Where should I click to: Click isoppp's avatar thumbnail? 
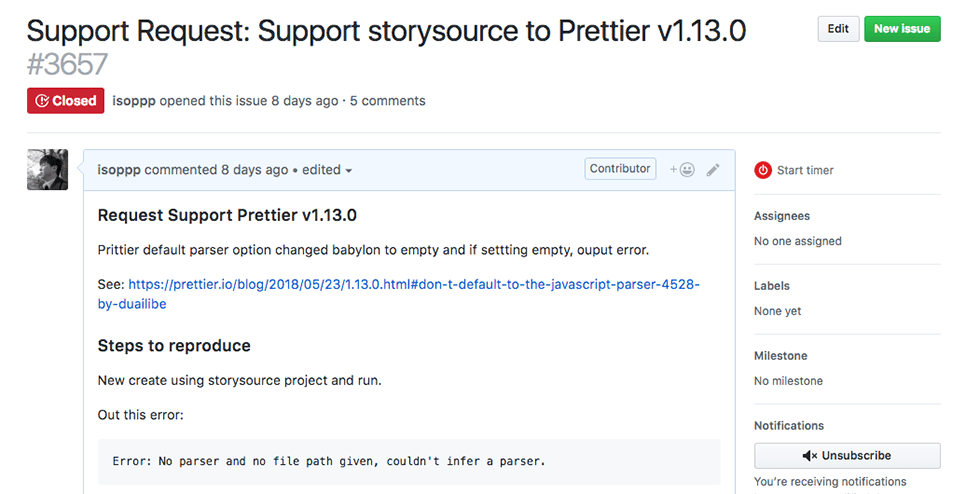47,170
